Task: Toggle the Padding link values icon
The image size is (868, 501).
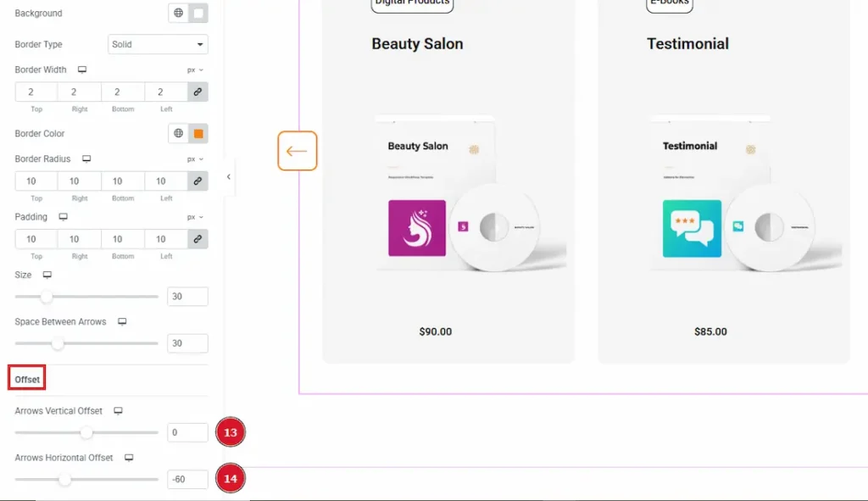Action: click(198, 239)
